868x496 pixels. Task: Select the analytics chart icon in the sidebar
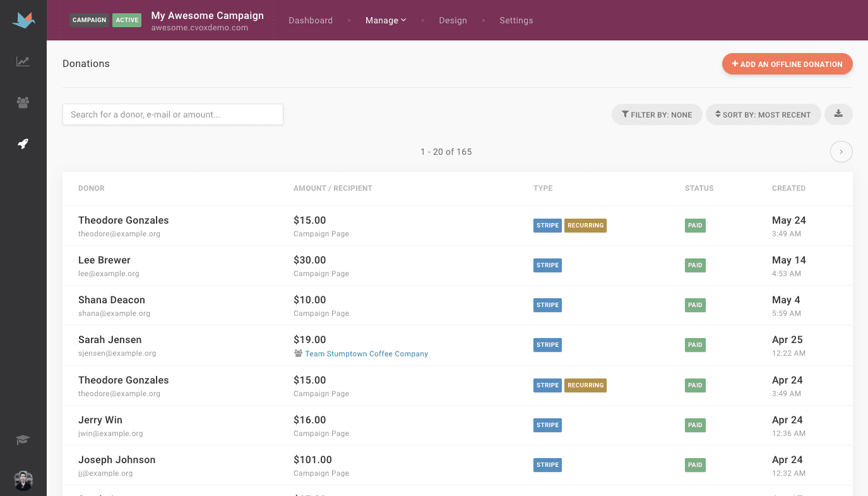coord(23,61)
